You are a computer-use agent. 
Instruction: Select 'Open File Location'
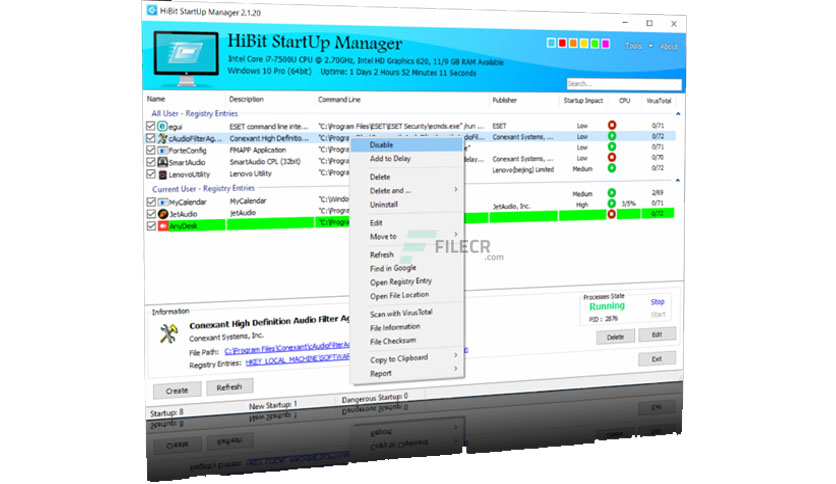pos(408,295)
